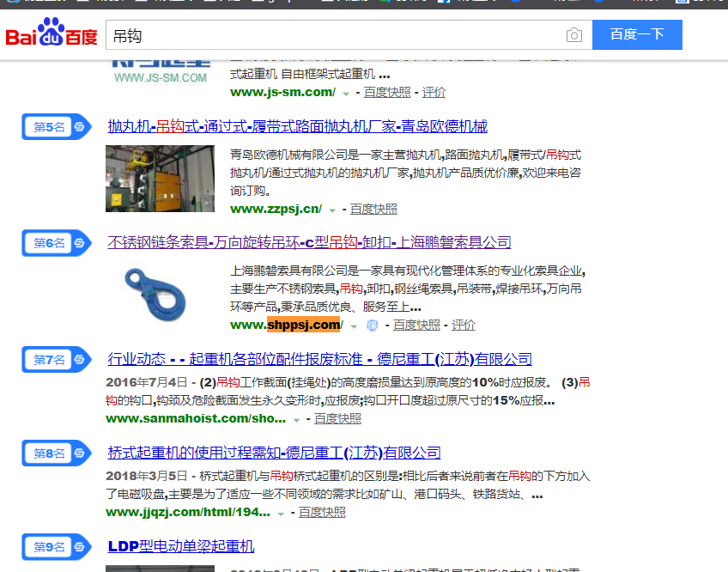
Task: Open 百度快照 for the www.js-sm.com result
Action: coord(387,93)
